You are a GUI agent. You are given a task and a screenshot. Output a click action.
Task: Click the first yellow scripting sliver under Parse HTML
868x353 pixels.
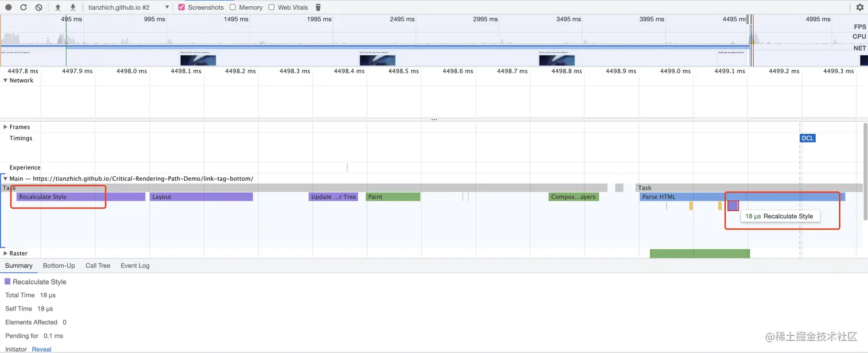click(691, 205)
